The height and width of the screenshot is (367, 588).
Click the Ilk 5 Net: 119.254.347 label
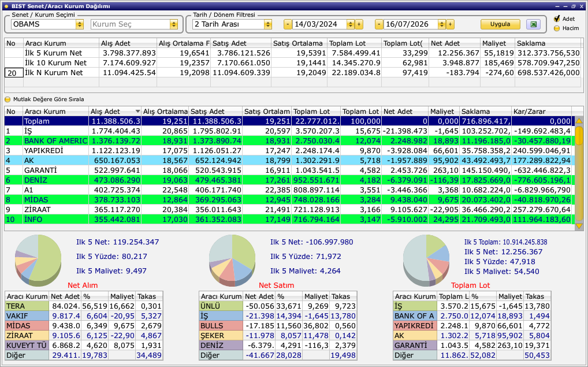click(x=117, y=242)
